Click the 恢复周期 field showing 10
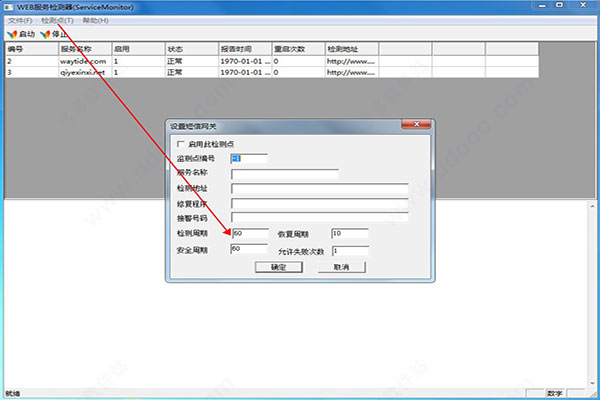The height and width of the screenshot is (400, 600). (x=350, y=233)
